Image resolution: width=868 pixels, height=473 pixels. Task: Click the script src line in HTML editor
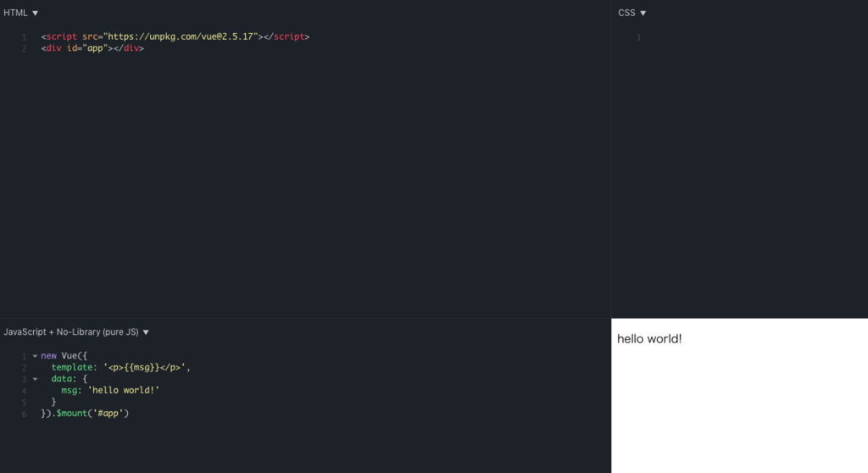click(x=175, y=36)
